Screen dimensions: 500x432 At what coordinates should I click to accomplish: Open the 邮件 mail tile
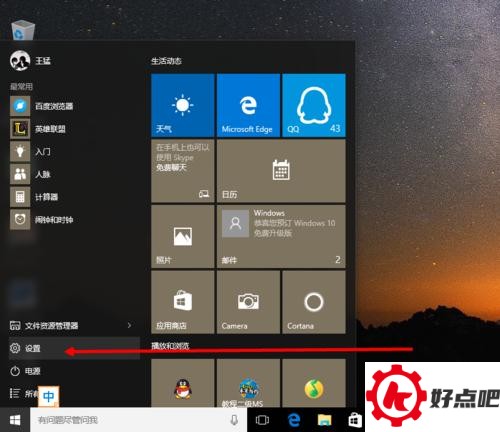[x=281, y=237]
